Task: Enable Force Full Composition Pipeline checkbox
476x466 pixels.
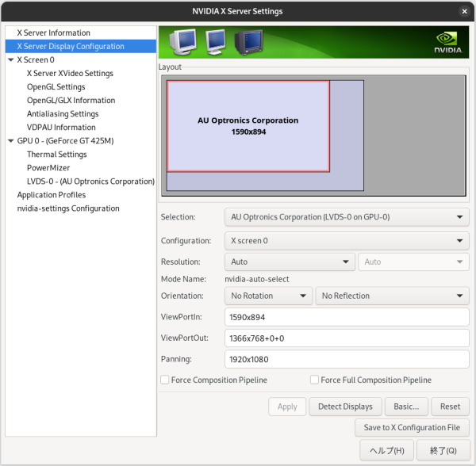Action: point(314,380)
